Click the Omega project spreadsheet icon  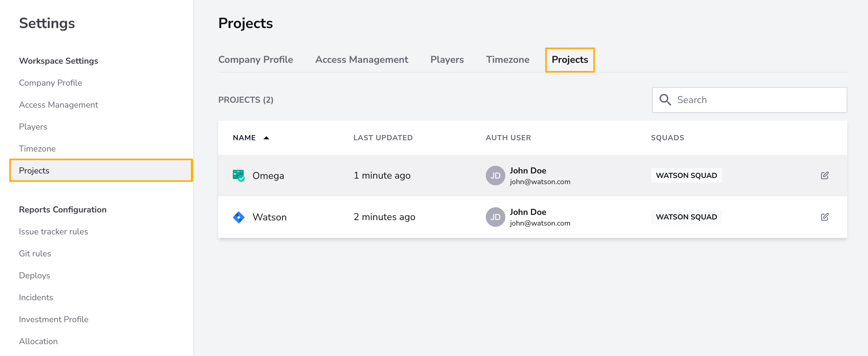(238, 175)
